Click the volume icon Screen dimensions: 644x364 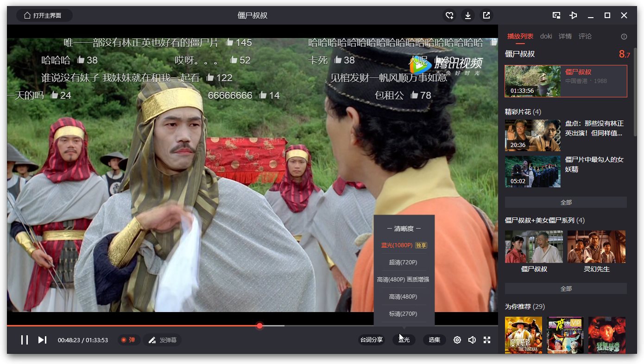(472, 340)
